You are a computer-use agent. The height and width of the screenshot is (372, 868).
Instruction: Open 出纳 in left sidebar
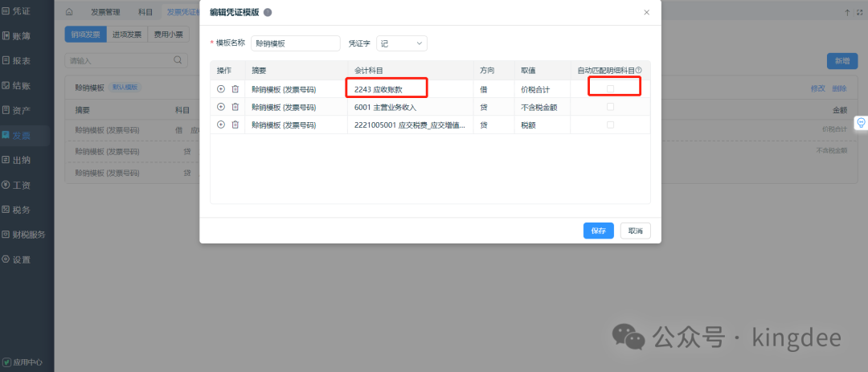22,160
